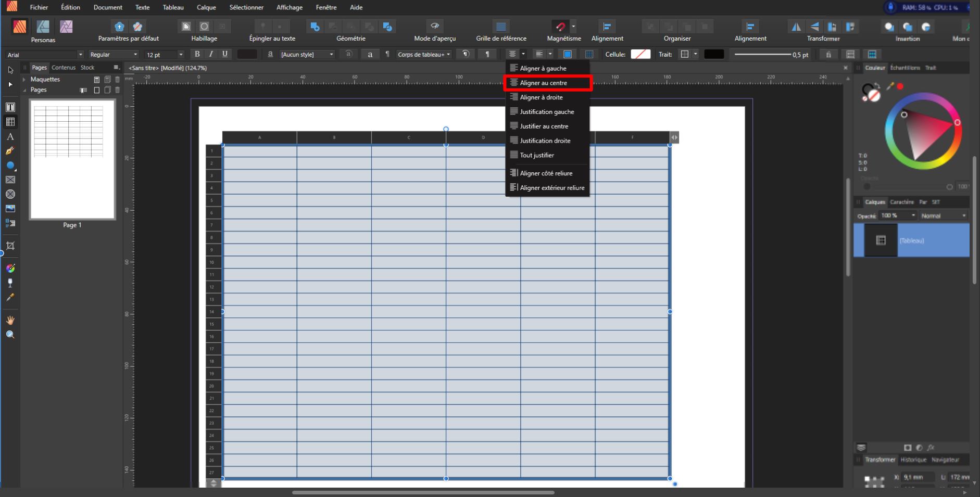Image resolution: width=980 pixels, height=497 pixels.
Task: Select the Transparency wine glass tool
Action: 10,283
